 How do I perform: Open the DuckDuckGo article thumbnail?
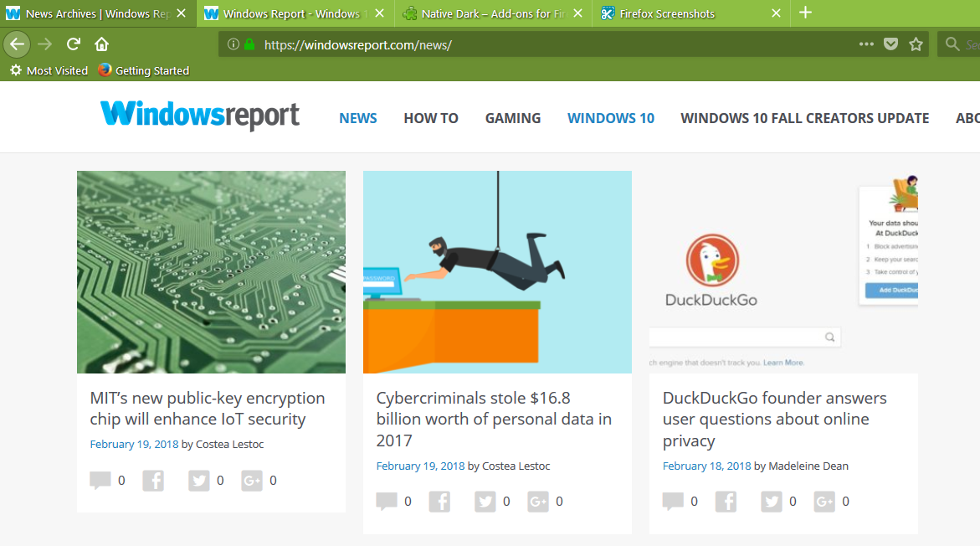tap(784, 272)
